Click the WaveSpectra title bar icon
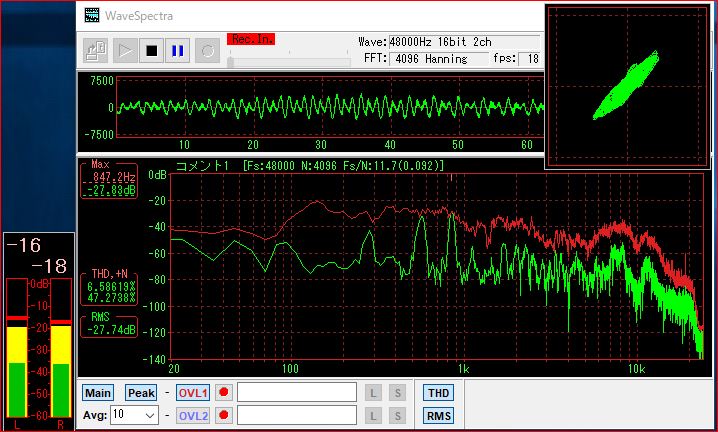The width and height of the screenshot is (718, 432). (92, 15)
